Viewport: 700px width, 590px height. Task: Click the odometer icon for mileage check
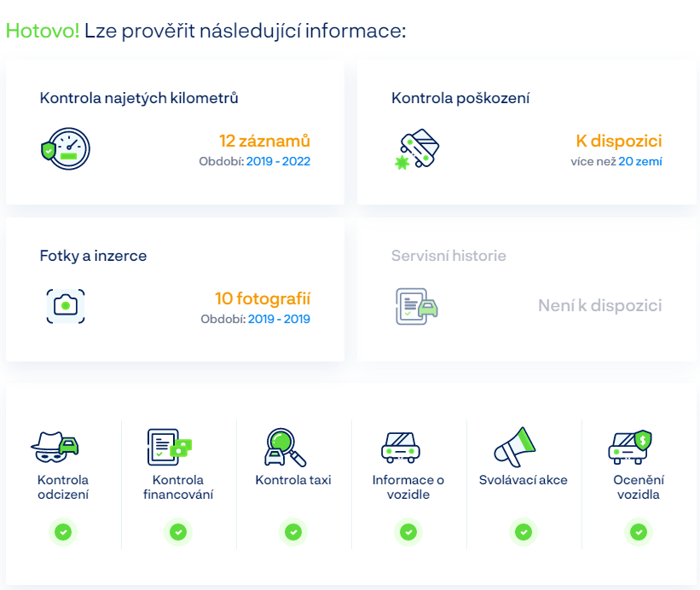pyautogui.click(x=66, y=148)
